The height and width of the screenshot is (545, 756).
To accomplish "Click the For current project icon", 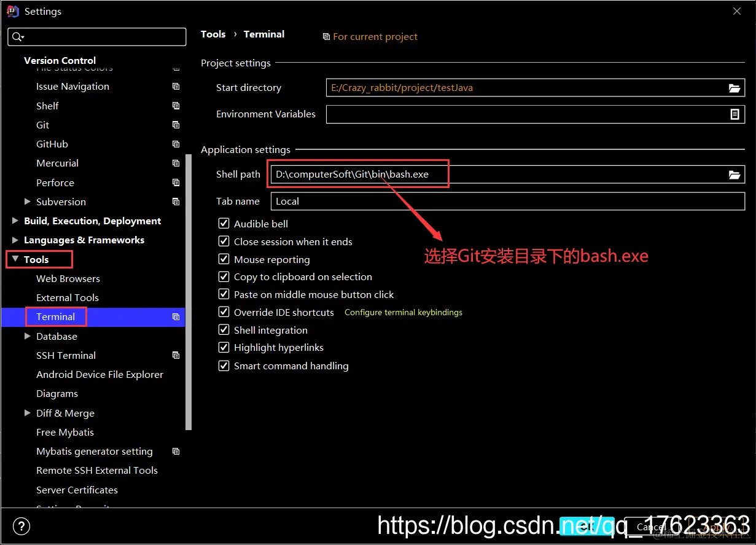I will (326, 37).
